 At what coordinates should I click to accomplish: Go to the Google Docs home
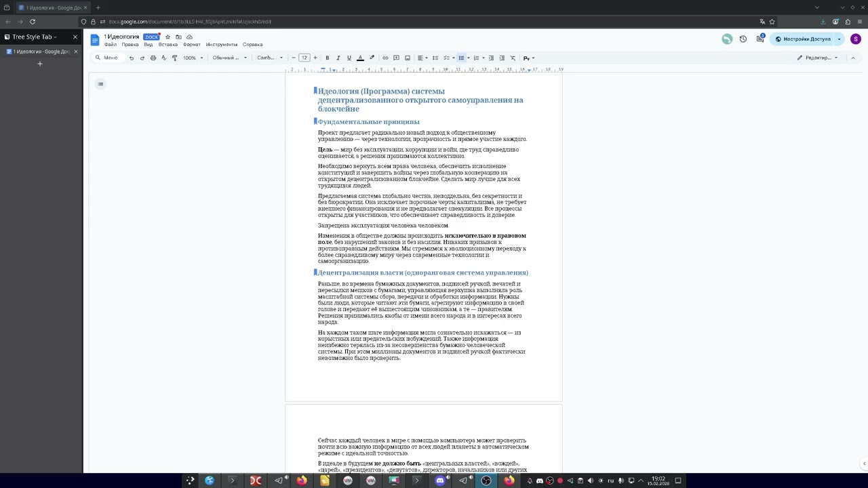[95, 40]
